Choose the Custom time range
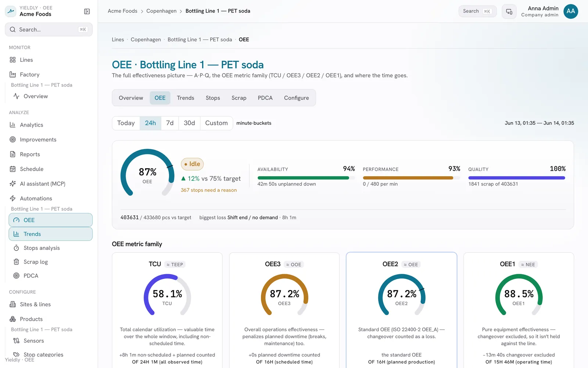588x368 pixels. (216, 123)
